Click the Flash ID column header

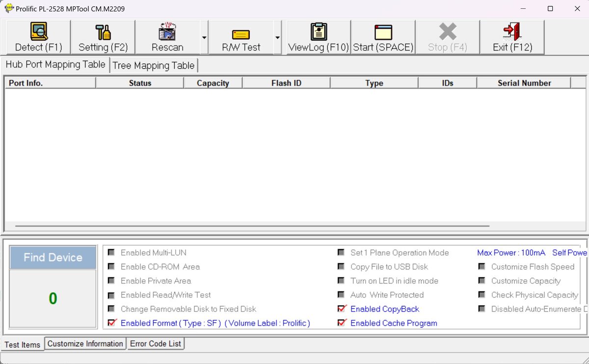click(286, 83)
